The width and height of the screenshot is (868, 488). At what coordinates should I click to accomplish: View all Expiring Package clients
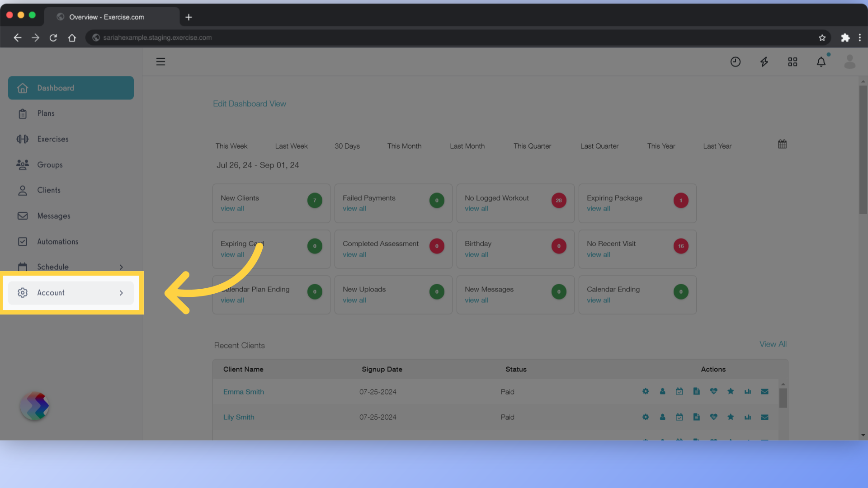pos(599,209)
